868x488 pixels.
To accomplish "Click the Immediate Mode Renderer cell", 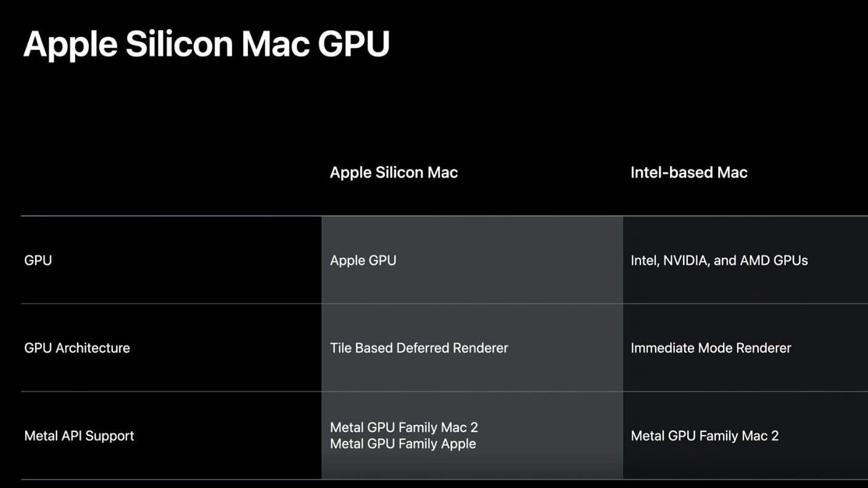I will click(711, 348).
